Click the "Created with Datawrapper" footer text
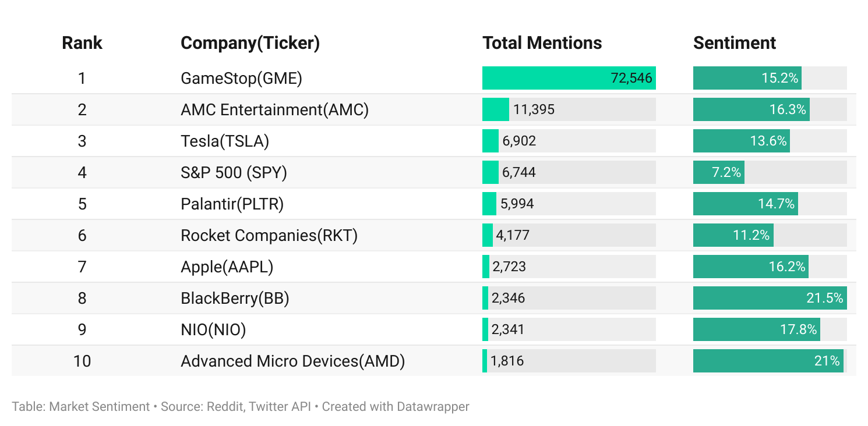This screenshot has width=868, height=426. point(396,406)
